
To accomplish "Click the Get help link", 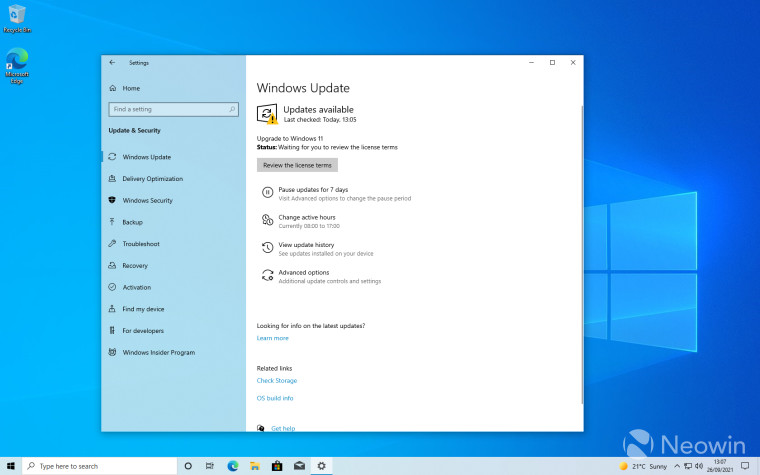I will click(x=283, y=428).
